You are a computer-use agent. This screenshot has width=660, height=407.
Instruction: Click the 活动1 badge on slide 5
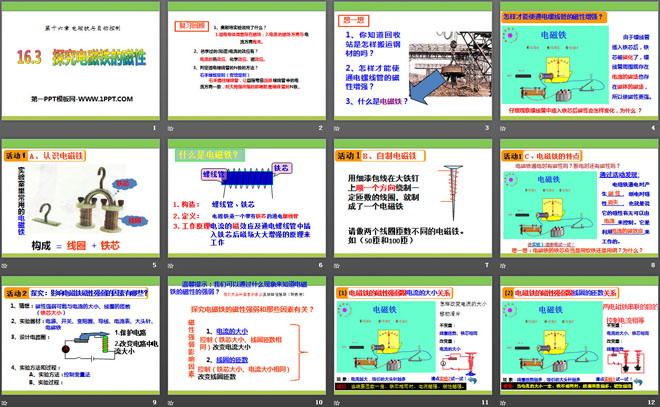(17, 156)
